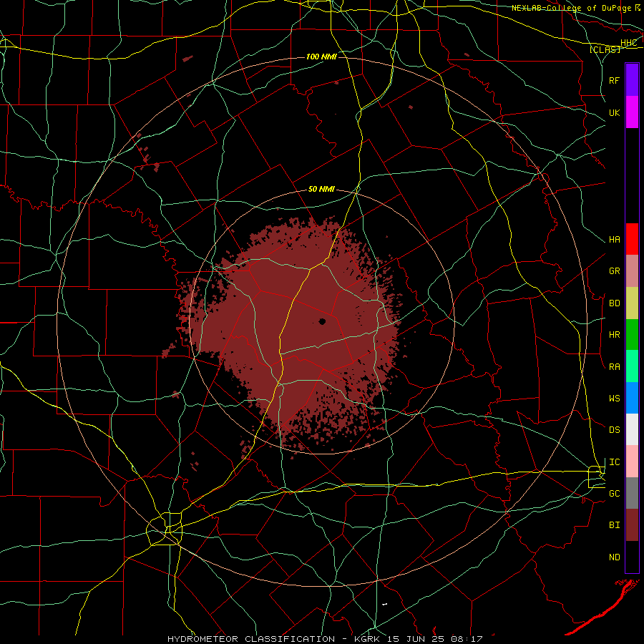Select the BD legend label
Screen dimensions: 644x644
click(x=614, y=303)
